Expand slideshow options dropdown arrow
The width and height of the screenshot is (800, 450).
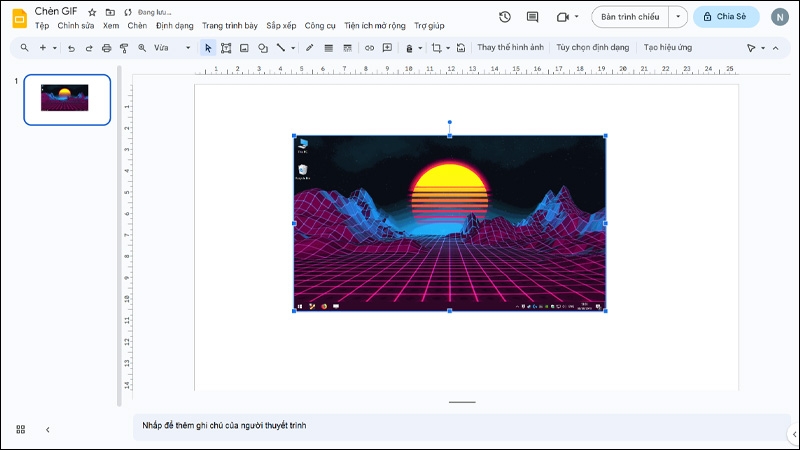click(x=678, y=17)
